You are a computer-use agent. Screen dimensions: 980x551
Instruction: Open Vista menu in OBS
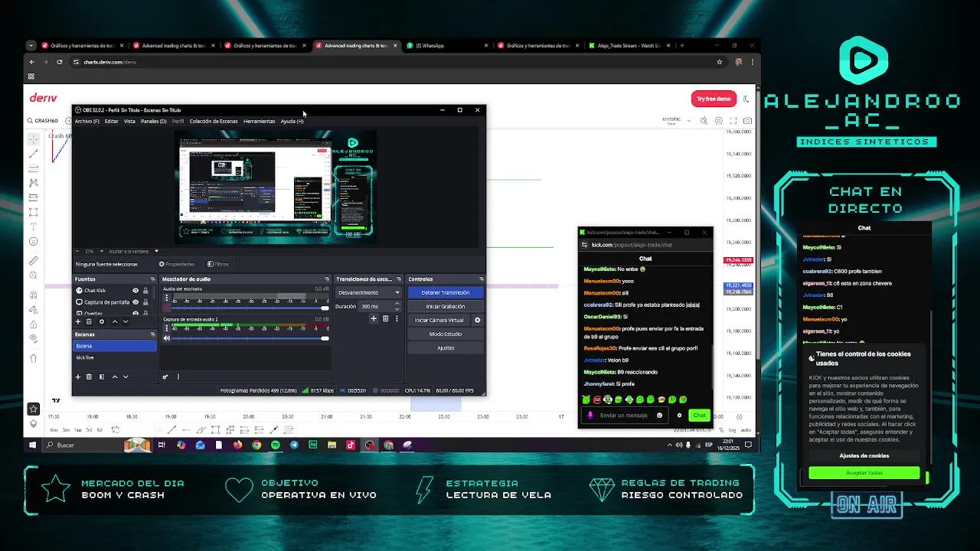pos(129,121)
